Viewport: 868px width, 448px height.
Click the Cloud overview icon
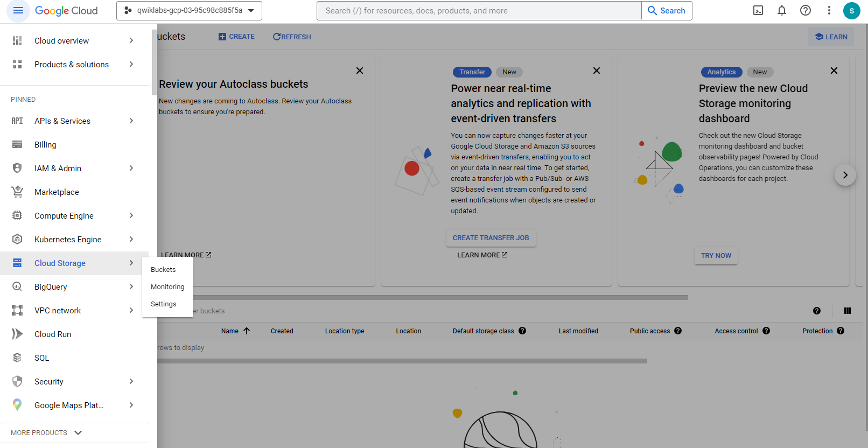tap(17, 40)
